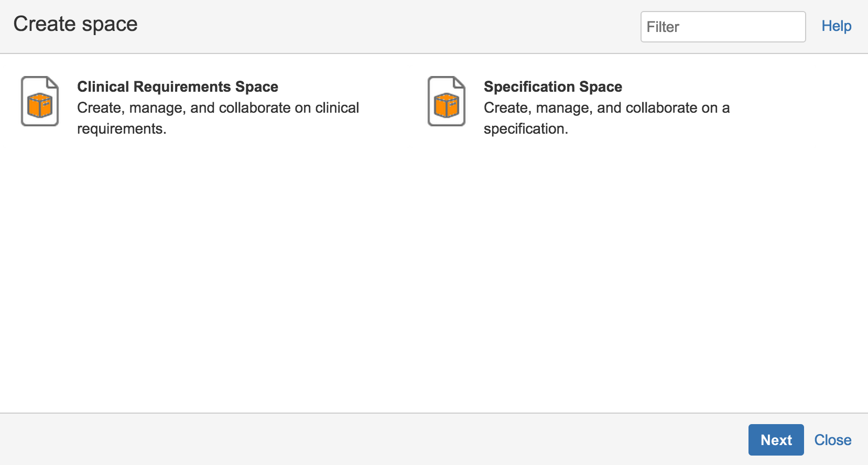The height and width of the screenshot is (465, 868).
Task: Click the clinical requirements description text
Action: pos(218,118)
